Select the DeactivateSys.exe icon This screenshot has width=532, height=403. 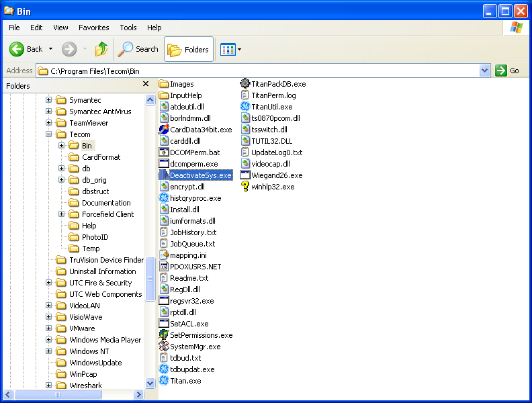pyautogui.click(x=164, y=175)
